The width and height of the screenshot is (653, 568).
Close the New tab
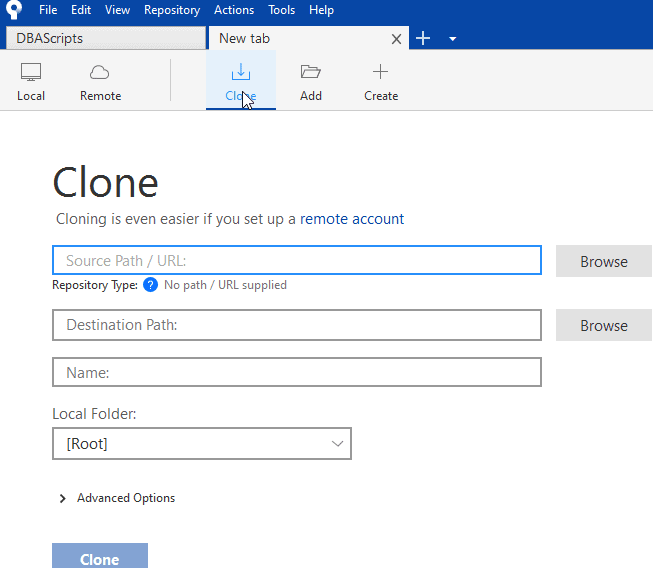click(396, 39)
